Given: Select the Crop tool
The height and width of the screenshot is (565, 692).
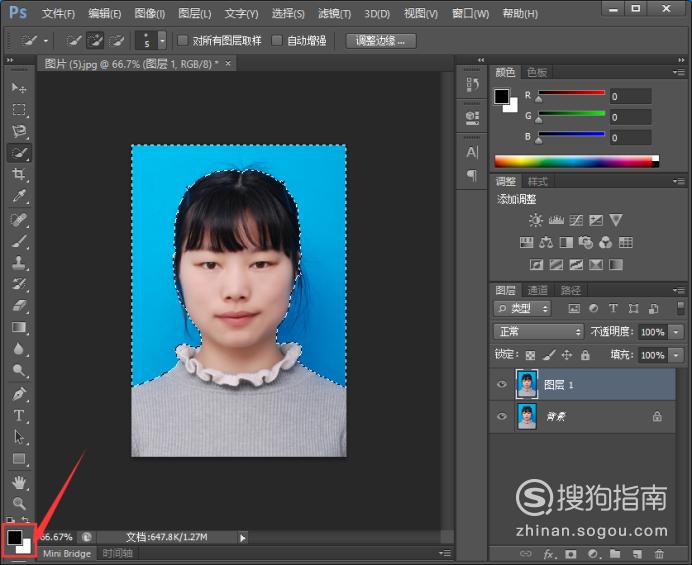Looking at the screenshot, I should click(19, 174).
